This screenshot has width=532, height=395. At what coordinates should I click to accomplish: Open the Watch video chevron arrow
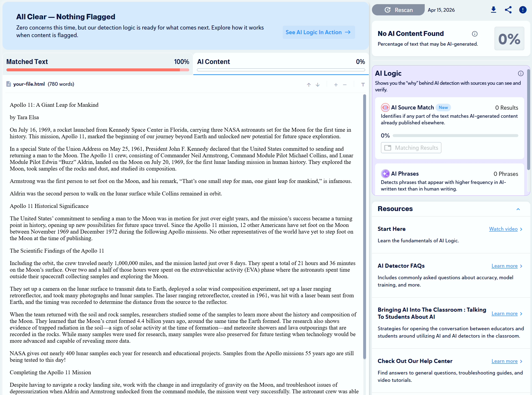521,229
